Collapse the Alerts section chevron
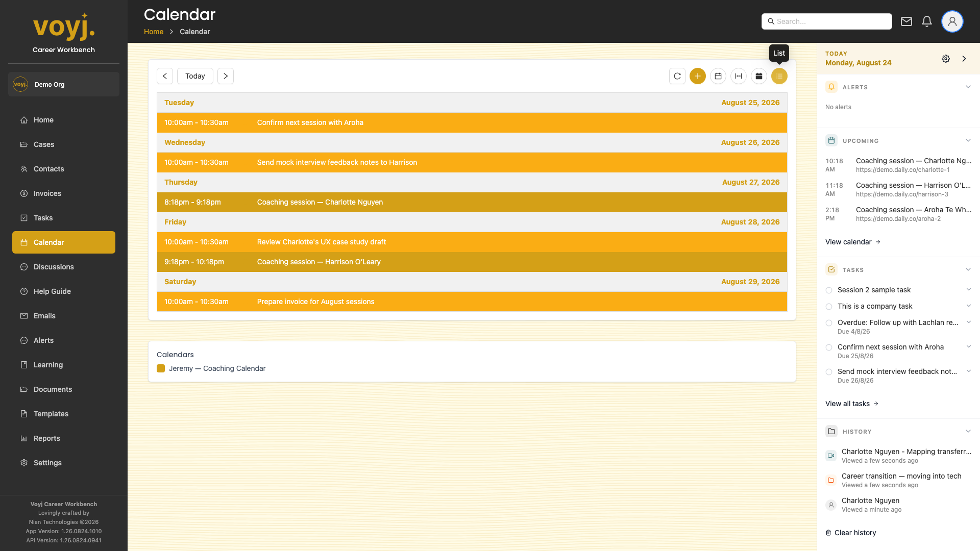This screenshot has height=551, width=980. tap(968, 87)
